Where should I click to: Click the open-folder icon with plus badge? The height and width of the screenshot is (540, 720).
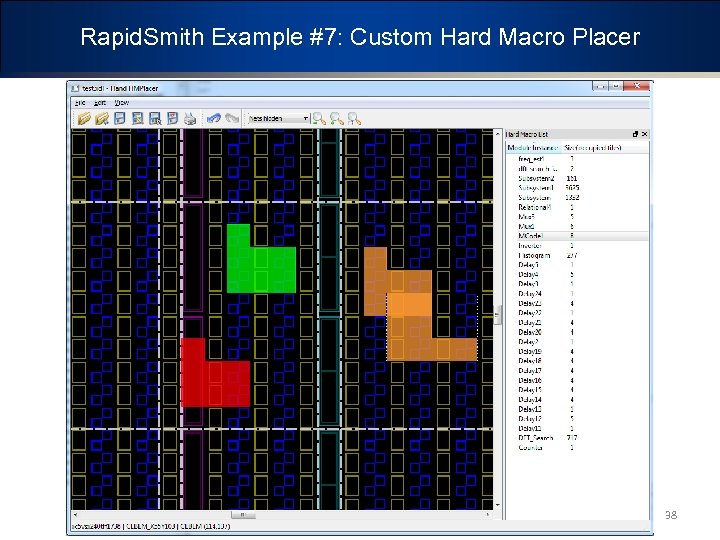101,119
